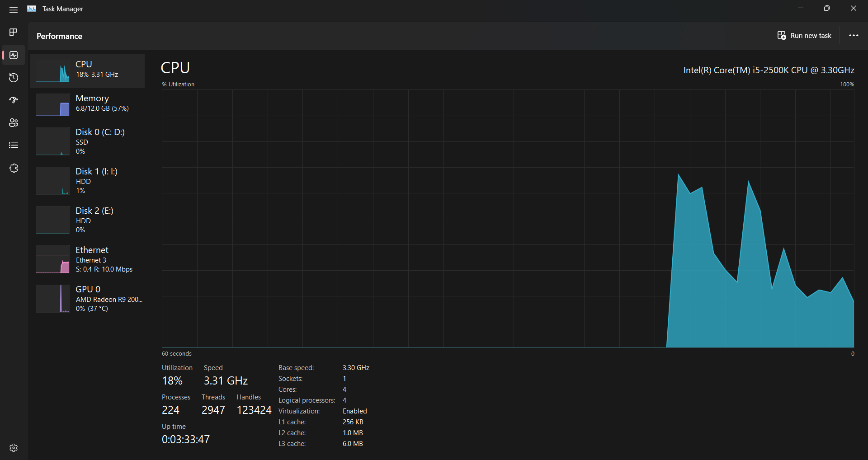Screen dimensions: 868x460
Task: Select the Ethernet performance item
Action: pyautogui.click(x=87, y=259)
